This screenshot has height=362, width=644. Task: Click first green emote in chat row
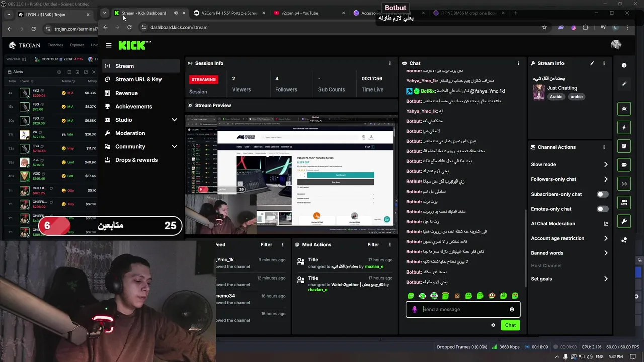[411, 296]
